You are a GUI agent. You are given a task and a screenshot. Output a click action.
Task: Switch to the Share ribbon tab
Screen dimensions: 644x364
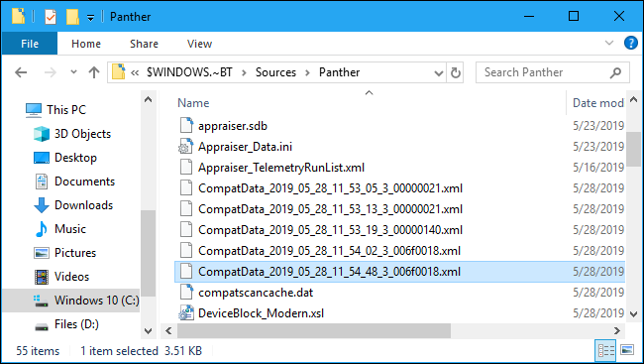click(144, 44)
